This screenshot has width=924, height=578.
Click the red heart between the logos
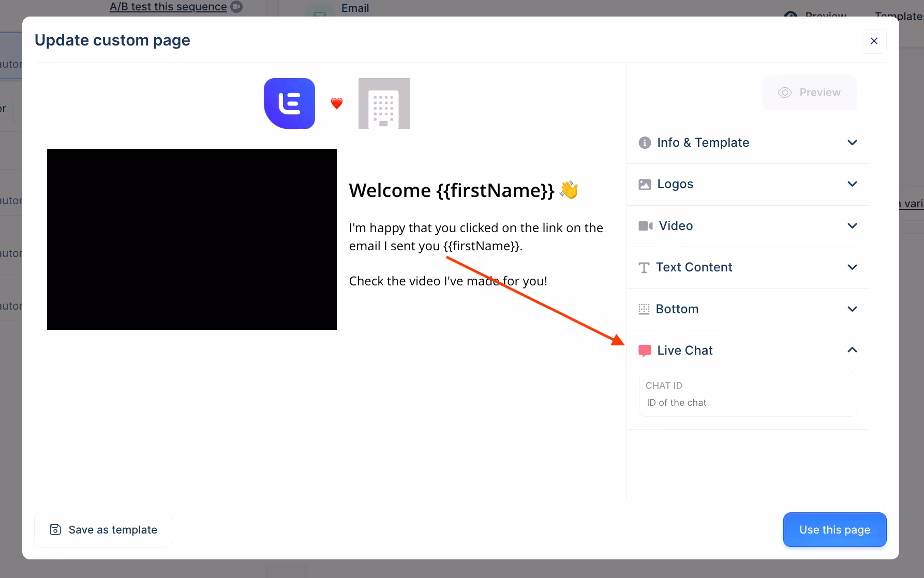coord(337,103)
